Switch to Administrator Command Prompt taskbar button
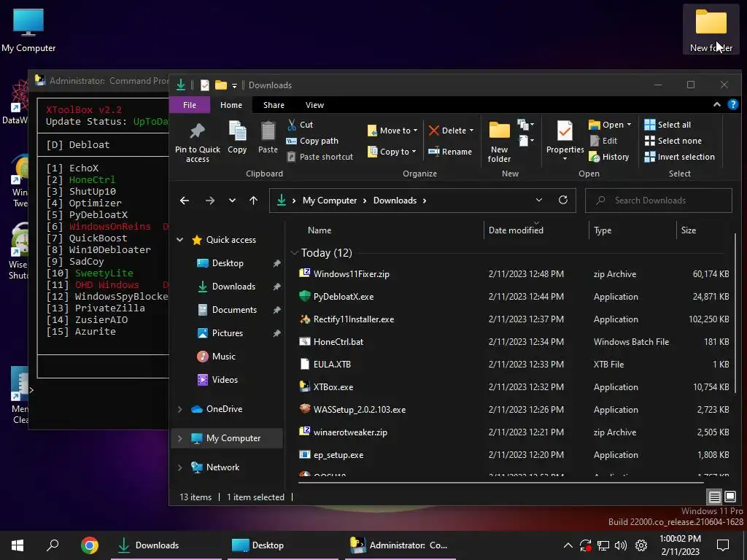This screenshot has height=560, width=747. [x=400, y=545]
